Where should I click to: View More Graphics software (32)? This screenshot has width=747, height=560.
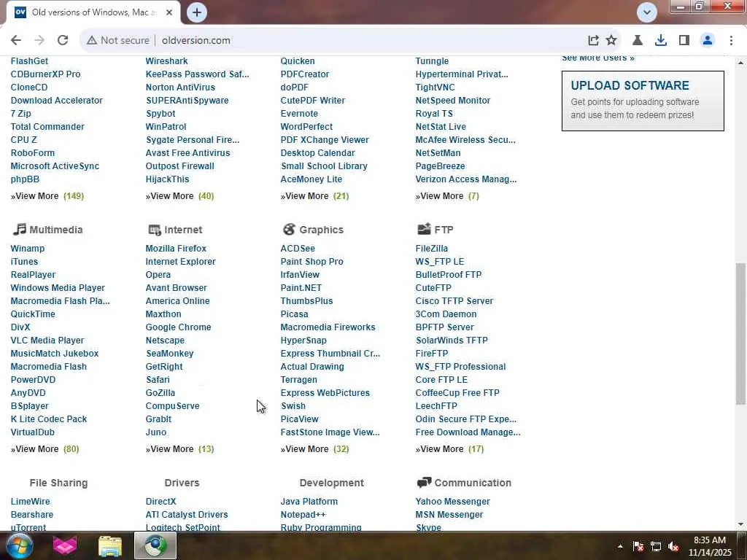pos(314,449)
